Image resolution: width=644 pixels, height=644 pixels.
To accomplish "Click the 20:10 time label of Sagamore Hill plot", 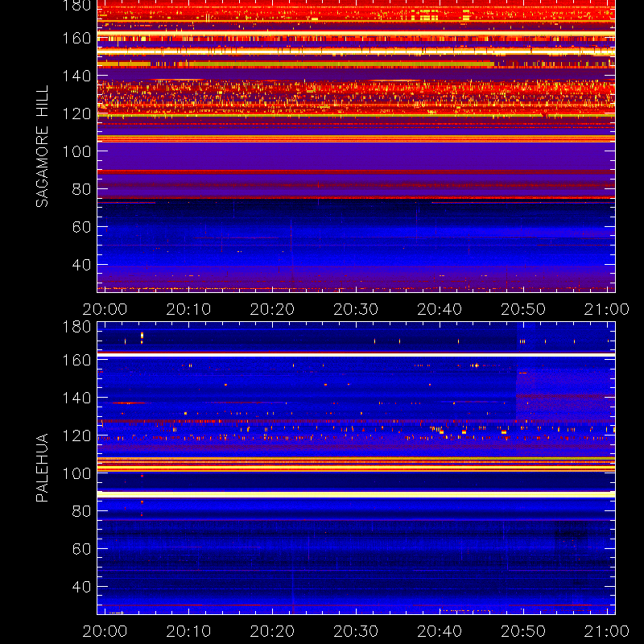I will pyautogui.click(x=188, y=309).
